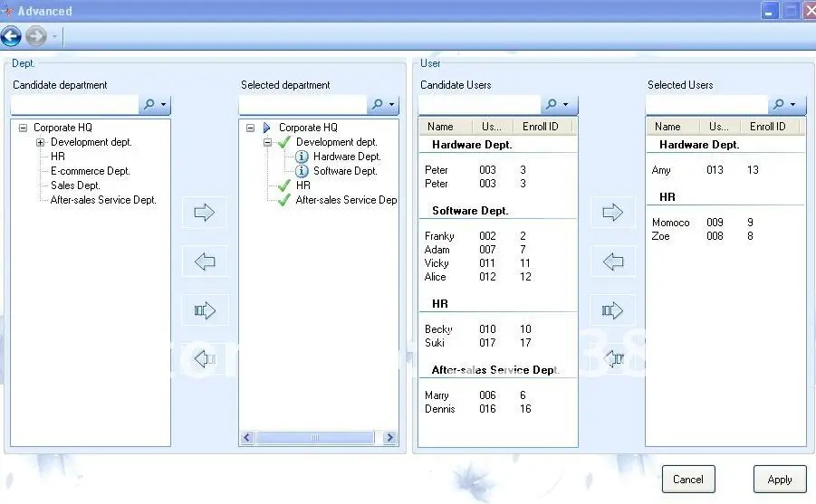The width and height of the screenshot is (816, 504).
Task: Click the green checkmark beside After-sales Service Dep
Action: (284, 200)
